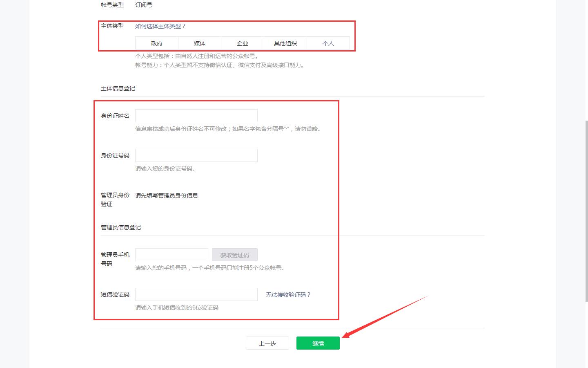Select the 个人 subject type
This screenshot has width=588, height=368.
328,43
